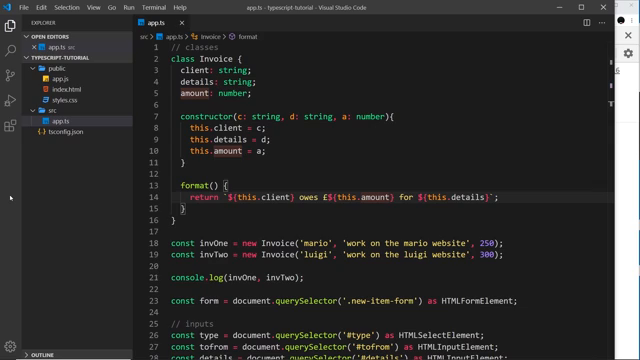Viewport: 640px width, 360px height.
Task: Split the editor to the right
Action: (587, 23)
